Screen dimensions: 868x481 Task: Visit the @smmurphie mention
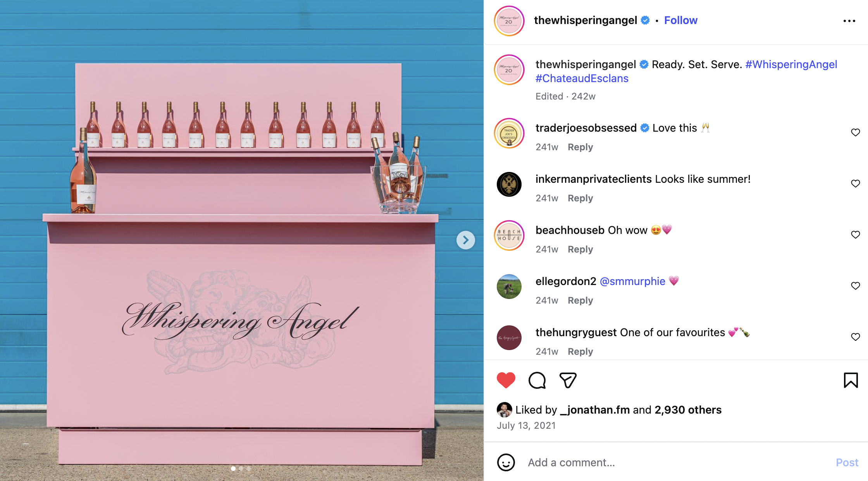point(632,282)
